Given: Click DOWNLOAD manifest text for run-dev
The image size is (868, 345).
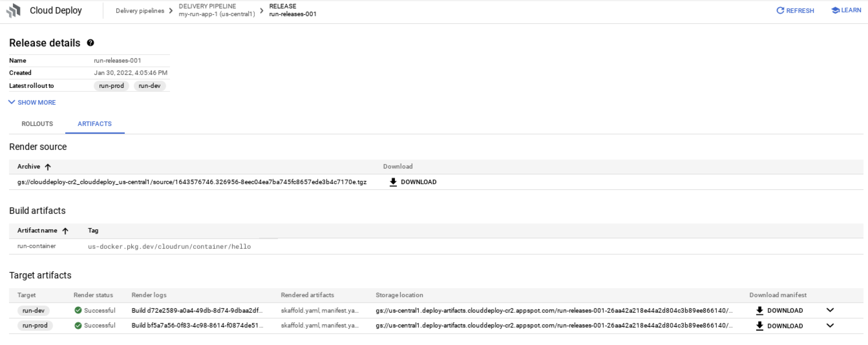Looking at the screenshot, I should 785,311.
